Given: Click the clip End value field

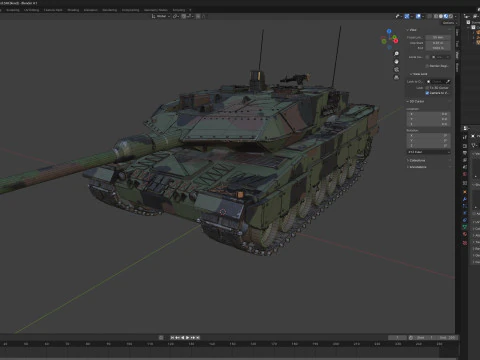Looking at the screenshot, I should point(438,48).
